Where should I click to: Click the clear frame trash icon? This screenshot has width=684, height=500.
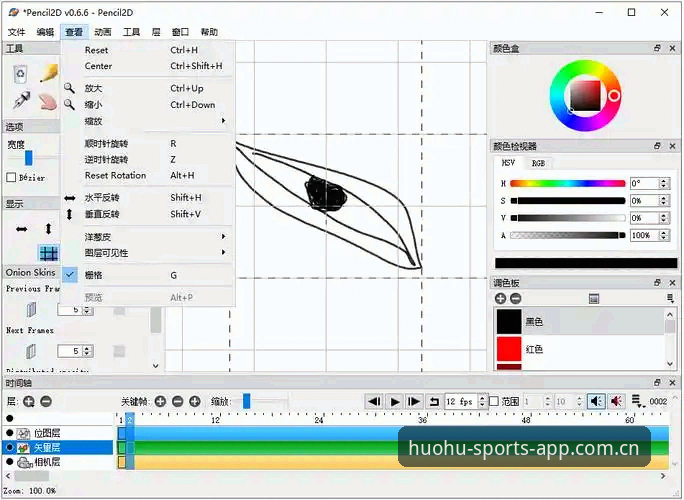(x=21, y=73)
